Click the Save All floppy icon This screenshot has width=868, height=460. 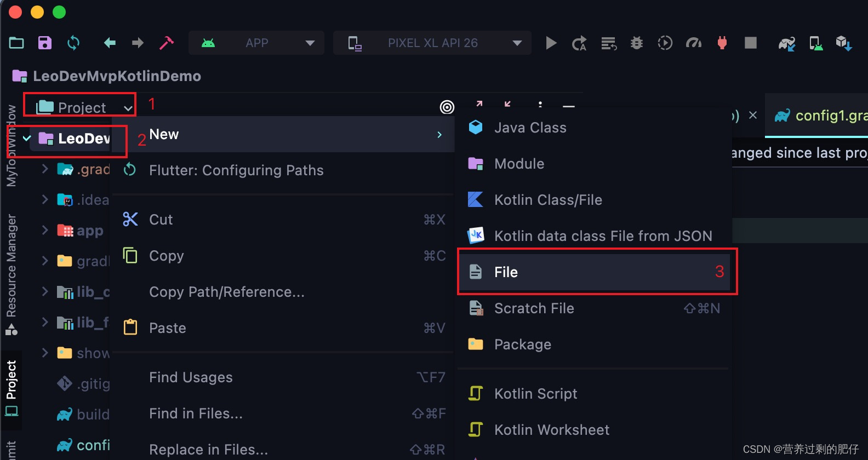coord(44,43)
